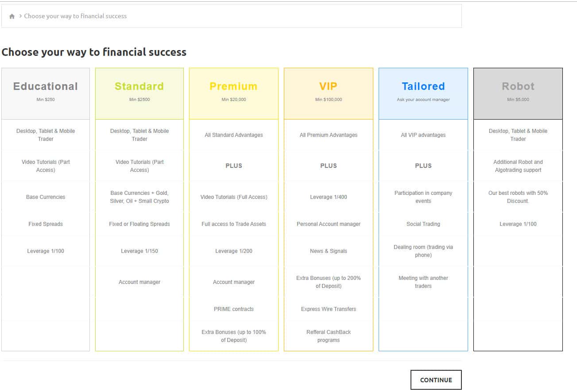
Task: Click 'Personal Account manager' in VIP column
Action: click(329, 224)
